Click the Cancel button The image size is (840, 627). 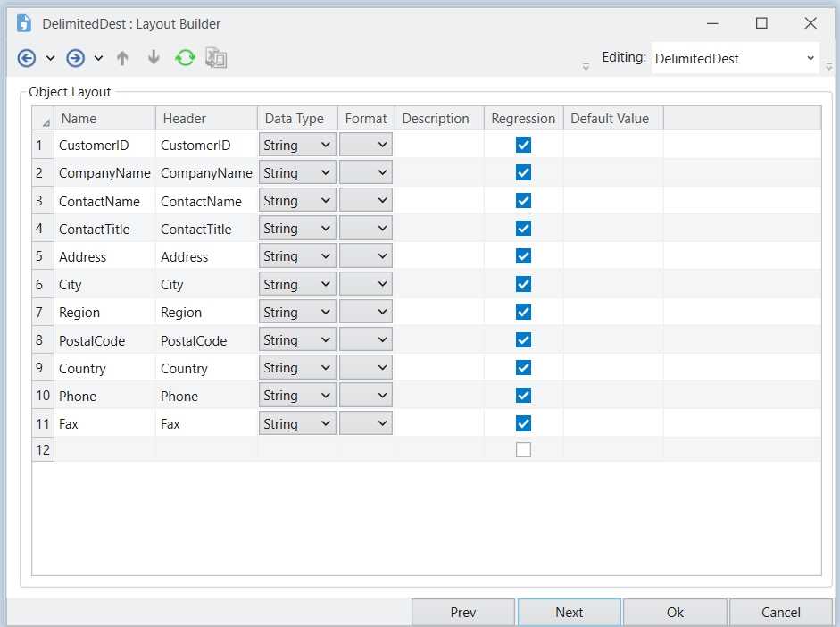click(780, 612)
